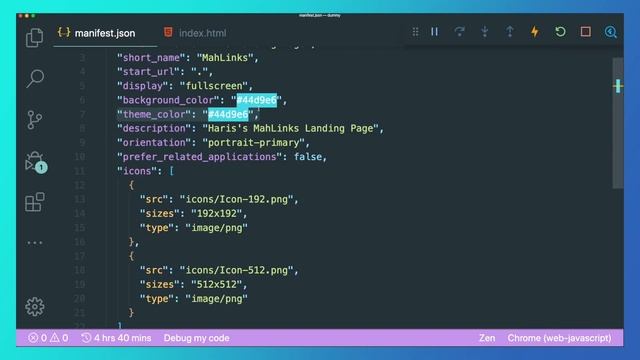Open the Run and Debug view
640x360 pixels.
35,162
